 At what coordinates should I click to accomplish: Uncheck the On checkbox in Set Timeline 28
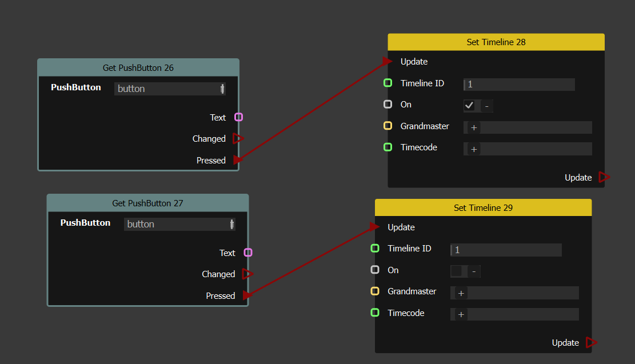(x=469, y=106)
